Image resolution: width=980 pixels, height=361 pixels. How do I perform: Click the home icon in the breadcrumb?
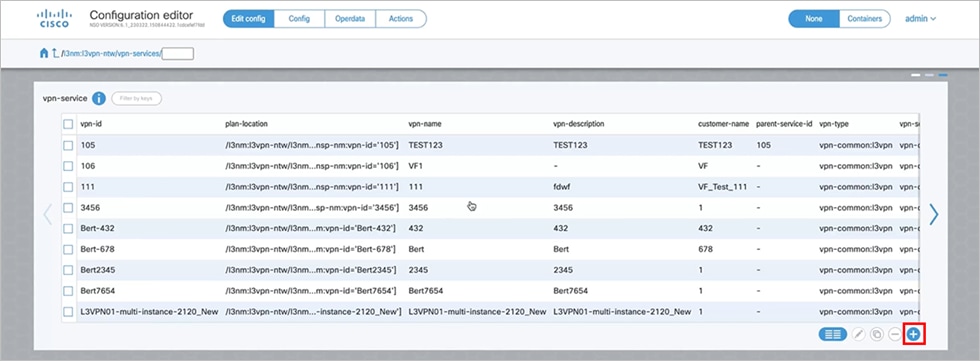point(44,53)
